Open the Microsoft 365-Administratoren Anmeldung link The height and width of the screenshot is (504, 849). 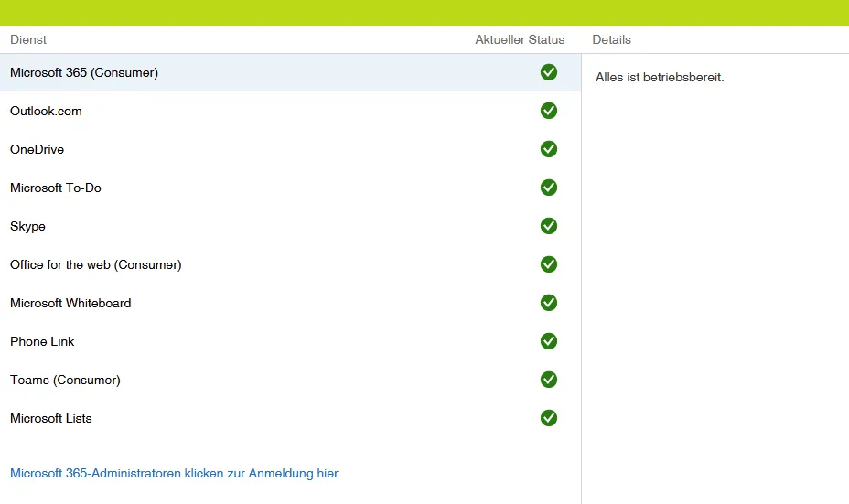pyautogui.click(x=174, y=473)
